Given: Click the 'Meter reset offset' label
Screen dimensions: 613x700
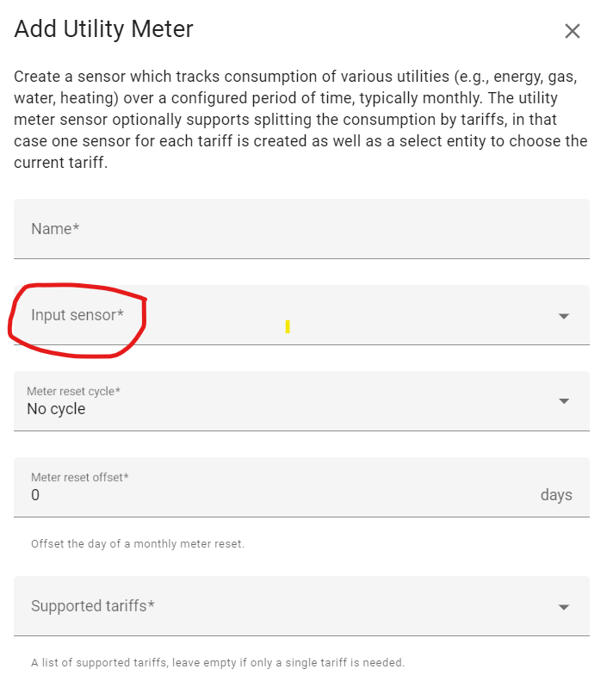Looking at the screenshot, I should (x=79, y=477).
